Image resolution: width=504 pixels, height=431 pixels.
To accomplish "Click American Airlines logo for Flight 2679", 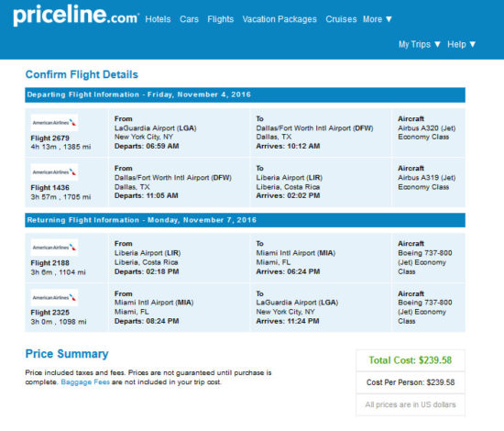I will [x=54, y=123].
